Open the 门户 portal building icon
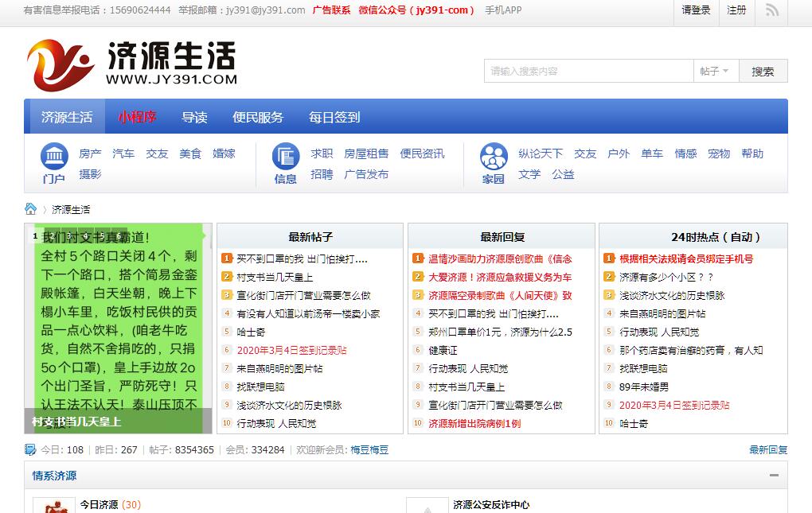 click(x=54, y=156)
